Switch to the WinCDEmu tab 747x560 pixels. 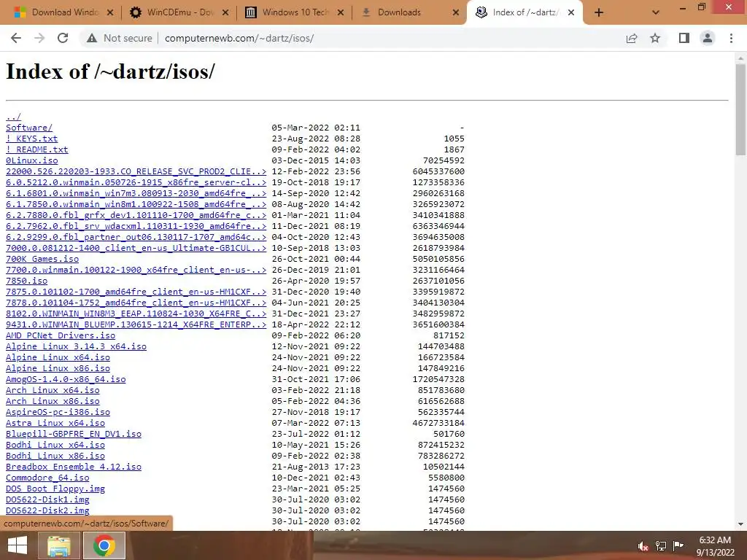(179, 13)
